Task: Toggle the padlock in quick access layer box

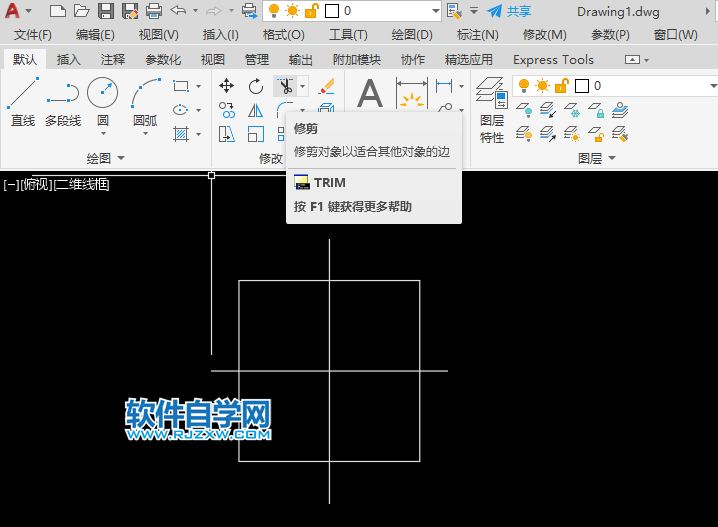Action: (x=311, y=11)
